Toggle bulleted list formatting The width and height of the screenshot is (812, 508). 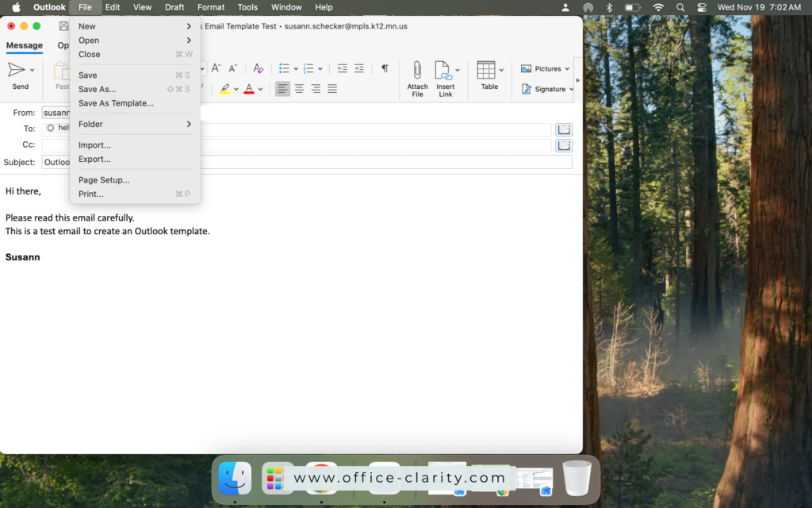pos(282,68)
